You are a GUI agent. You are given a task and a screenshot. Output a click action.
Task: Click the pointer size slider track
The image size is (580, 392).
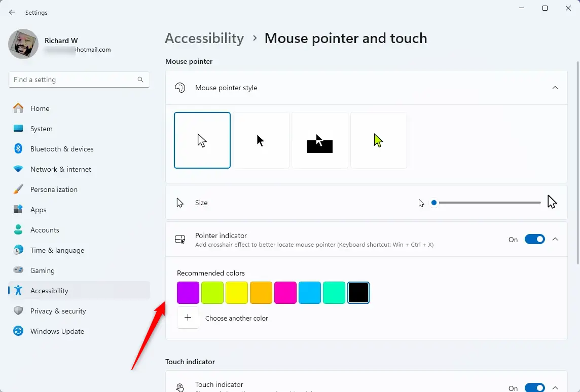[x=486, y=203]
